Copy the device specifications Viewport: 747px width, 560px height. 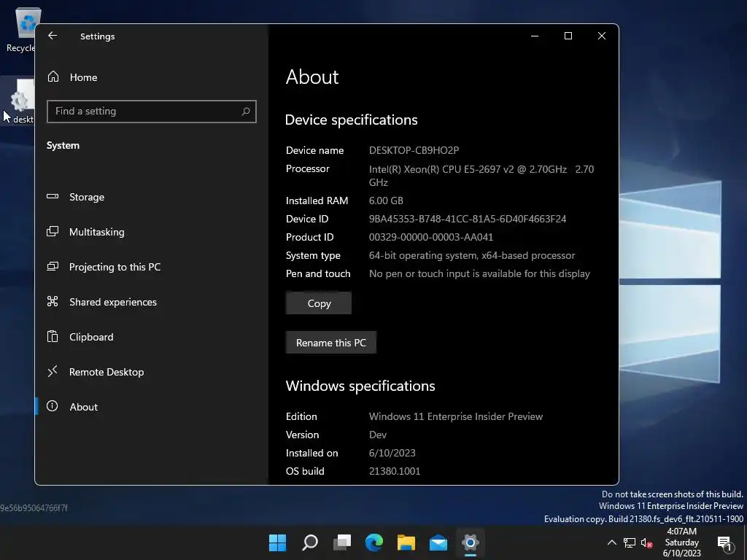[319, 303]
